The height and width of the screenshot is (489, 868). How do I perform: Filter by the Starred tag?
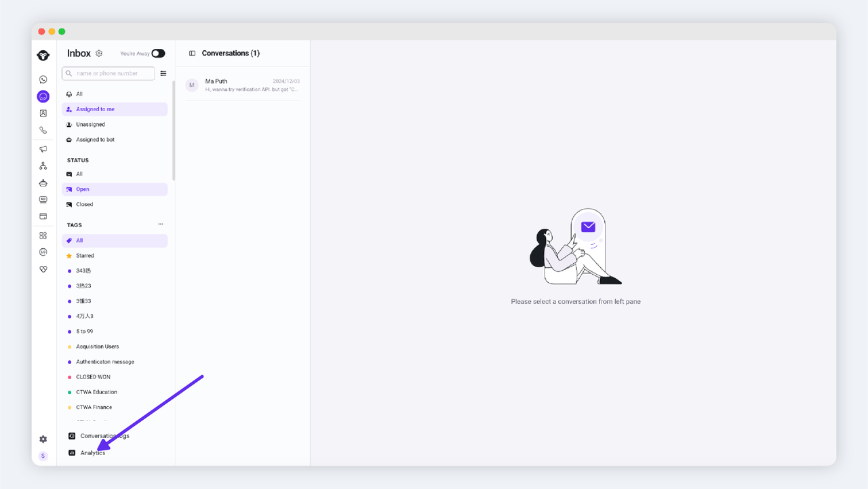click(x=85, y=256)
